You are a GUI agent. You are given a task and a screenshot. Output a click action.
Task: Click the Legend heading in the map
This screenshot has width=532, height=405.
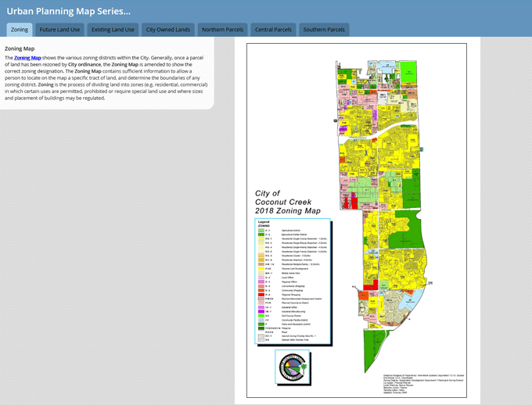pos(264,223)
